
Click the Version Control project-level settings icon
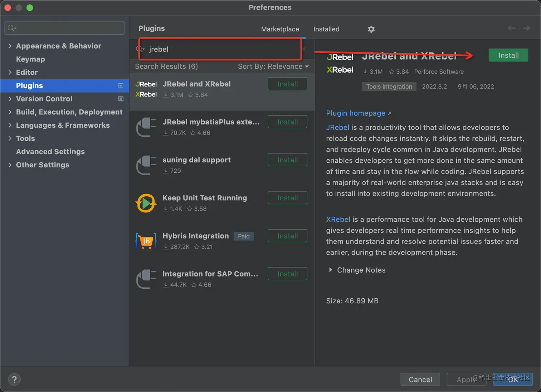coord(121,99)
